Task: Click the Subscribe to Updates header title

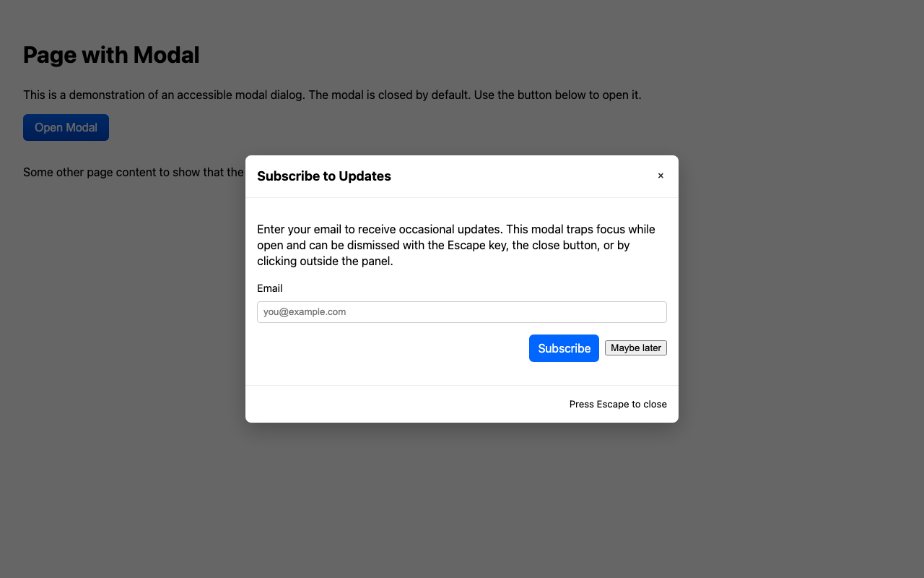Action: click(x=323, y=176)
